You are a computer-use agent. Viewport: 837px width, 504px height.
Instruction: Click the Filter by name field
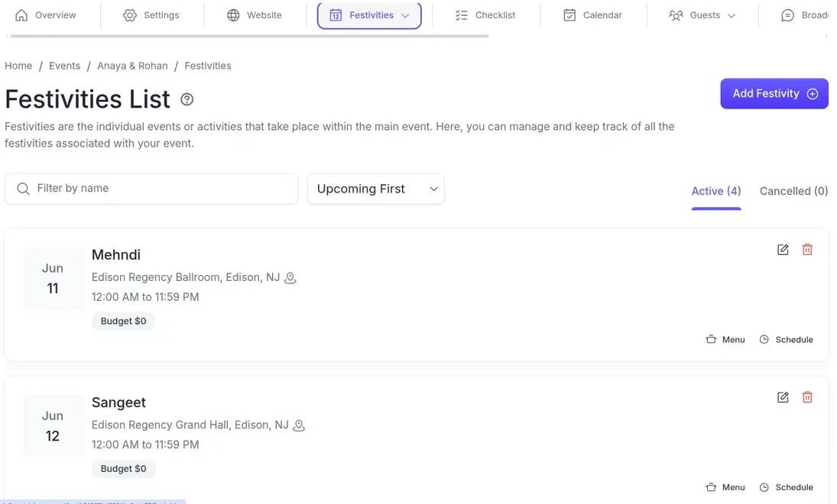coord(151,189)
